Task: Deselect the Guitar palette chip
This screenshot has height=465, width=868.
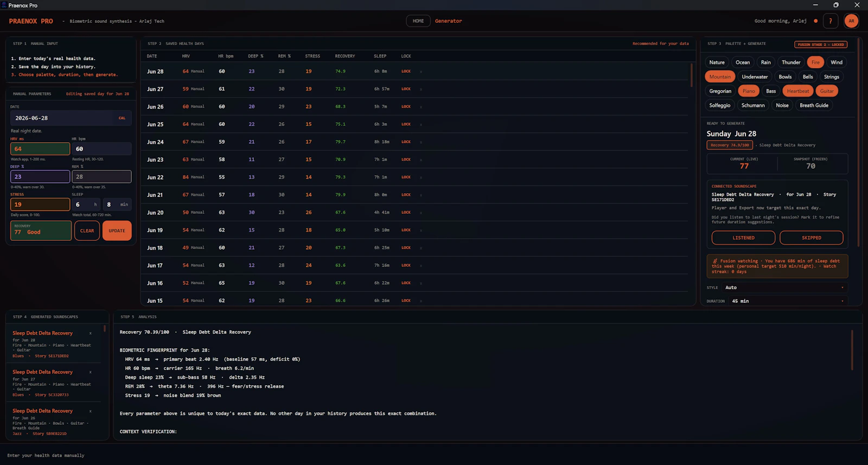Action: pyautogui.click(x=827, y=91)
